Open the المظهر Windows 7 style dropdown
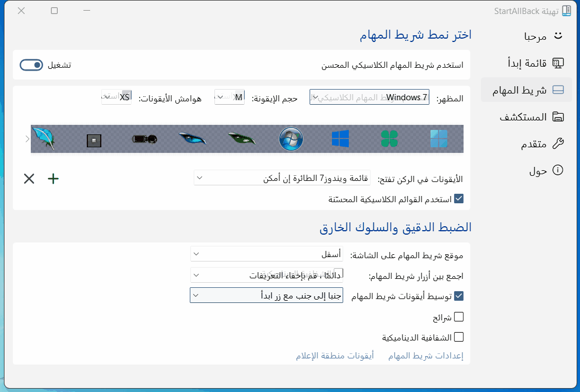The width and height of the screenshot is (580, 392). [x=369, y=97]
